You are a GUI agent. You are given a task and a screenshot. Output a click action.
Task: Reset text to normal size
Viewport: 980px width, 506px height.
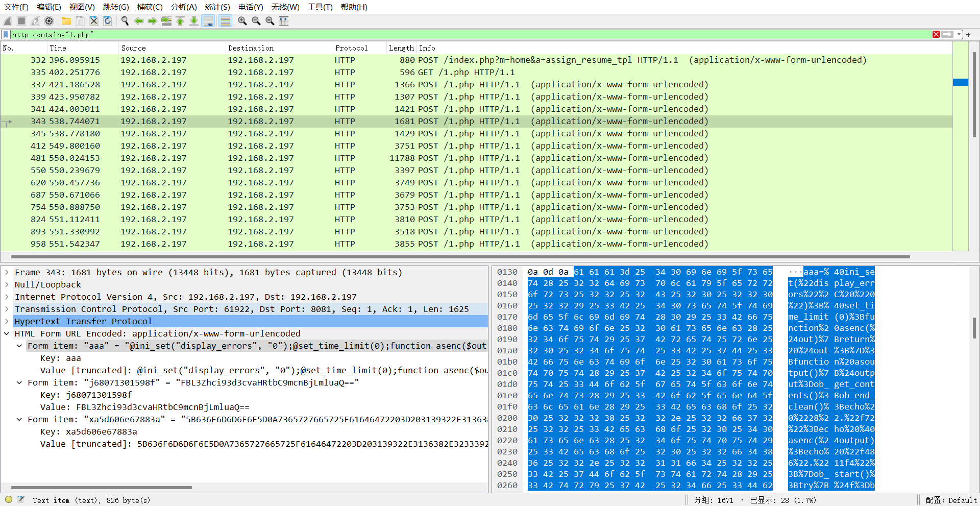[270, 21]
